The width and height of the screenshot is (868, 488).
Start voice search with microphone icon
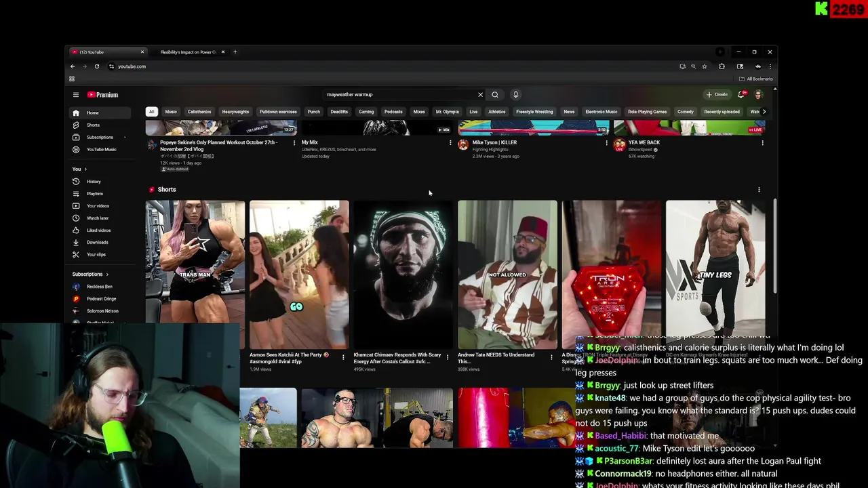point(515,95)
